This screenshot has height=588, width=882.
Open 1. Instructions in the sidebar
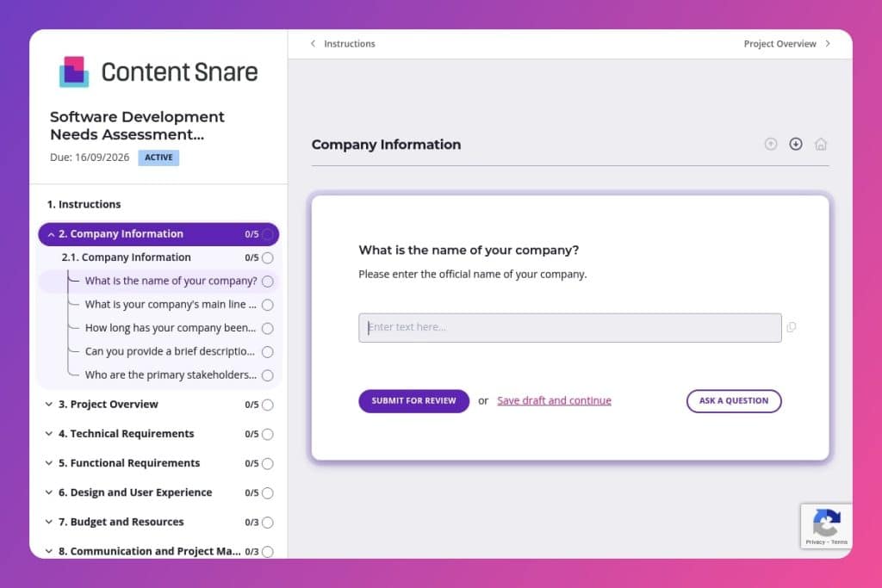tap(84, 204)
